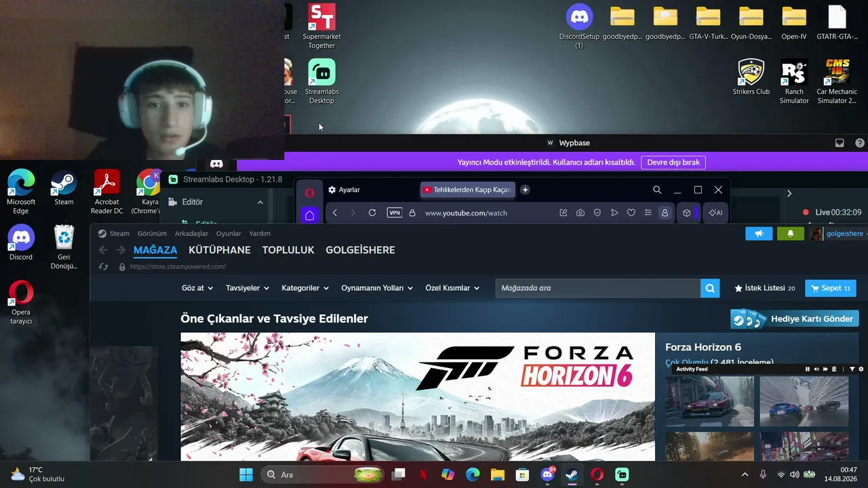The height and width of the screenshot is (488, 868).
Task: Add page to Opera bookmarks heart icon
Action: 631,213
